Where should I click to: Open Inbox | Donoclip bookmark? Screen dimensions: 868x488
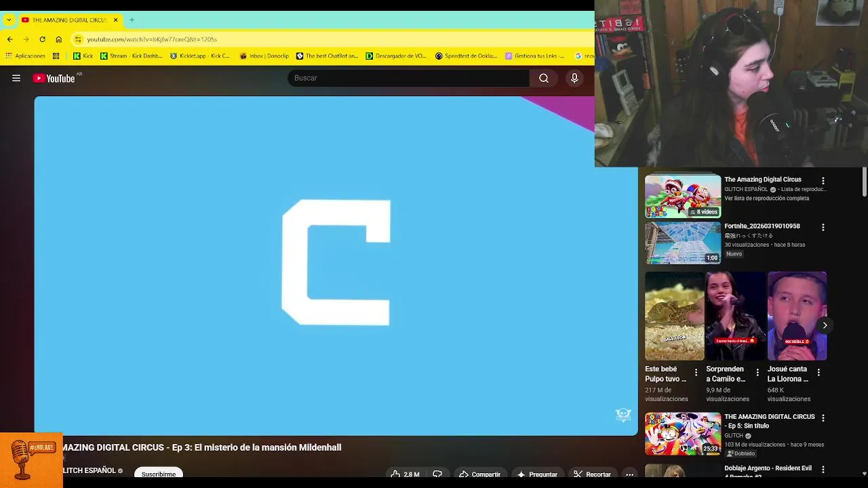tap(264, 56)
